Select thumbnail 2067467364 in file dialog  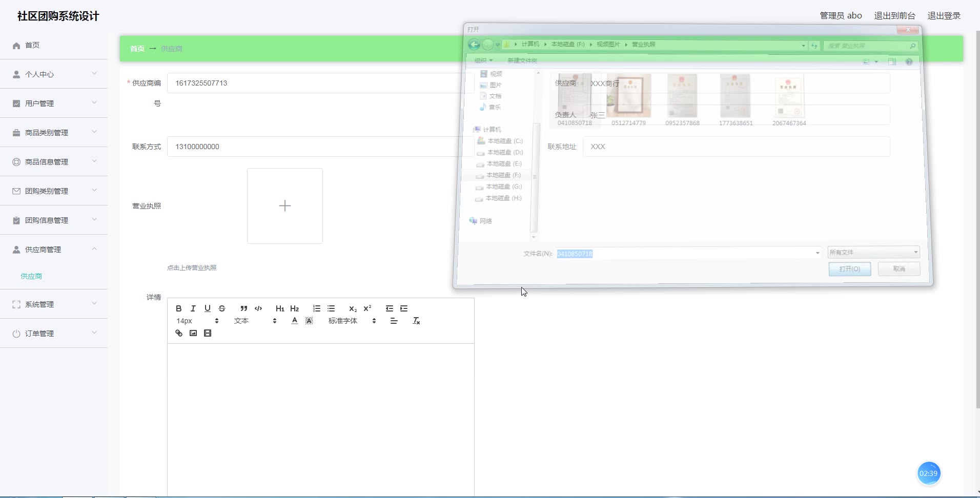pyautogui.click(x=789, y=100)
